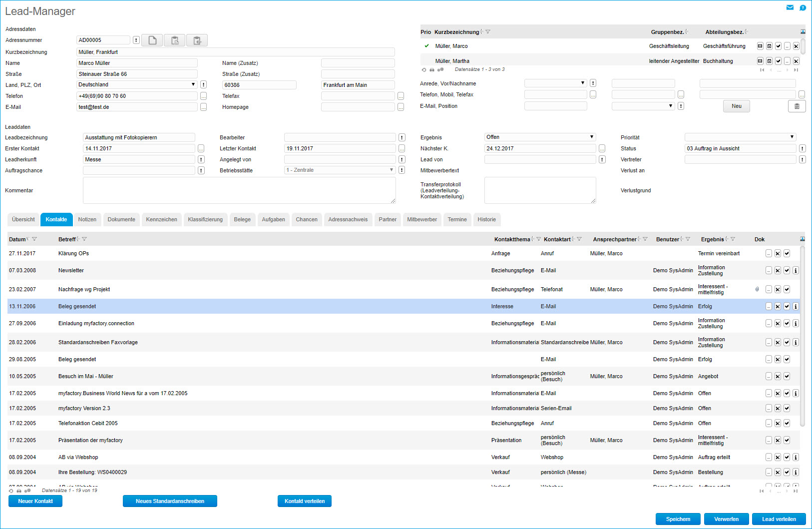Click calendar icon in Müller, Martha row

click(x=769, y=61)
